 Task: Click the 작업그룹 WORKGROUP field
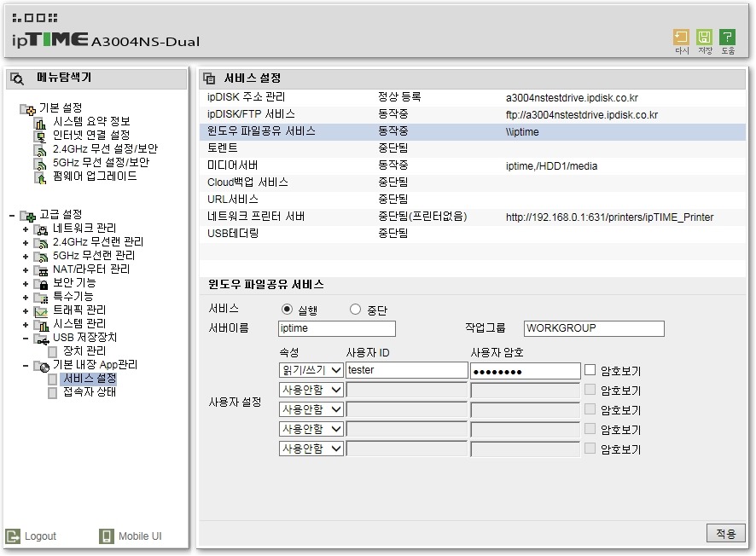594,328
